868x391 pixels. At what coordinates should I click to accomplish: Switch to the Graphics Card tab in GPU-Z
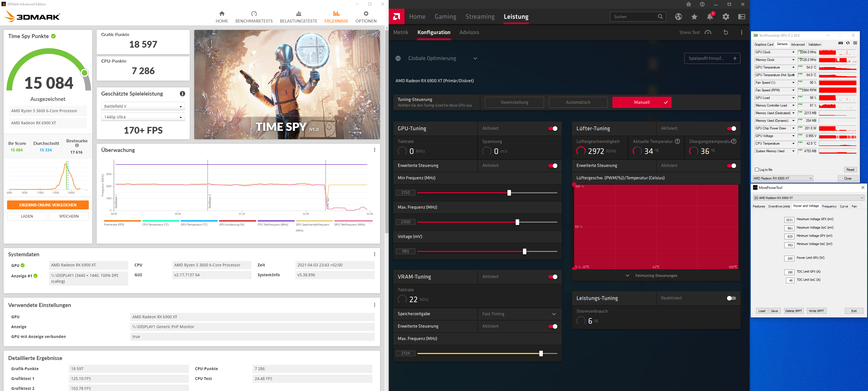[764, 44]
